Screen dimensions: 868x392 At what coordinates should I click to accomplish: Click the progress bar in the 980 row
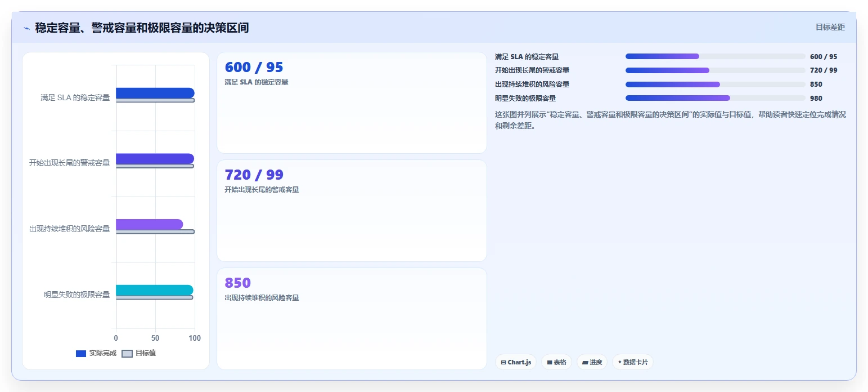(x=716, y=98)
